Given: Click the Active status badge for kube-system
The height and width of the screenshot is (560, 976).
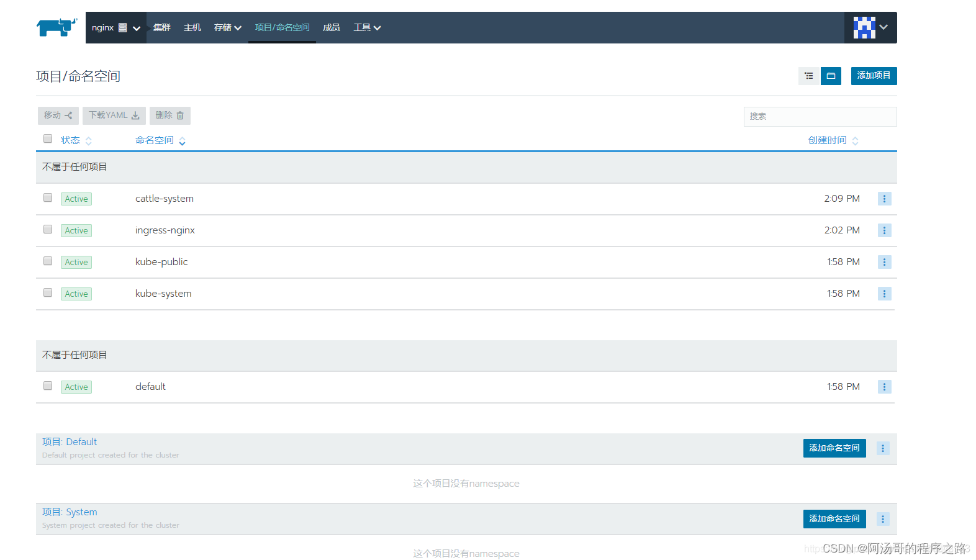Looking at the screenshot, I should 76,294.
